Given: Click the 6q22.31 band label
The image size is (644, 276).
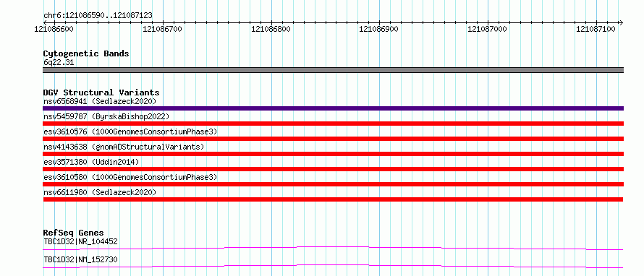Looking at the screenshot, I should [x=59, y=63].
